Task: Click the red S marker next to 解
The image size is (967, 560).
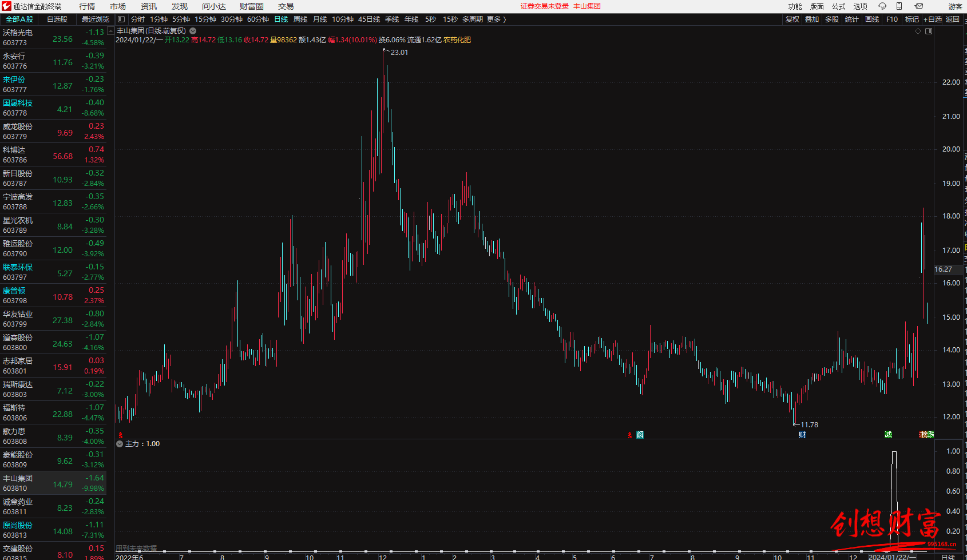Action: (x=629, y=435)
